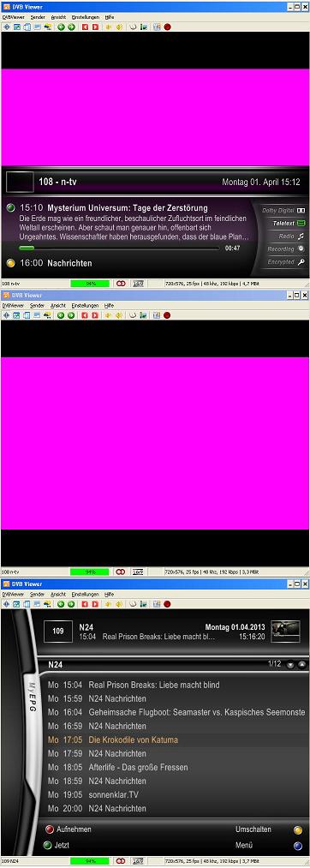Screen dimensions: 310x868
Task: Click the blue Menü button icon
Action: (298, 846)
